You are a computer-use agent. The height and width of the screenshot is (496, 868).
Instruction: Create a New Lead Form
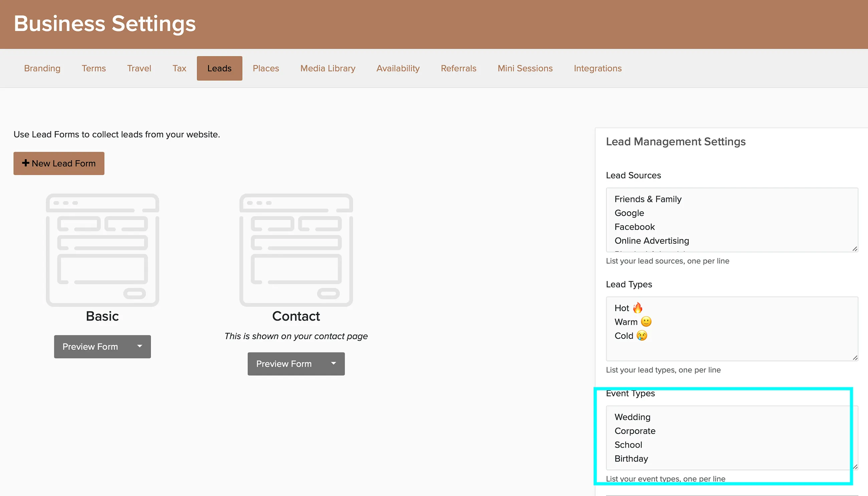click(x=59, y=163)
